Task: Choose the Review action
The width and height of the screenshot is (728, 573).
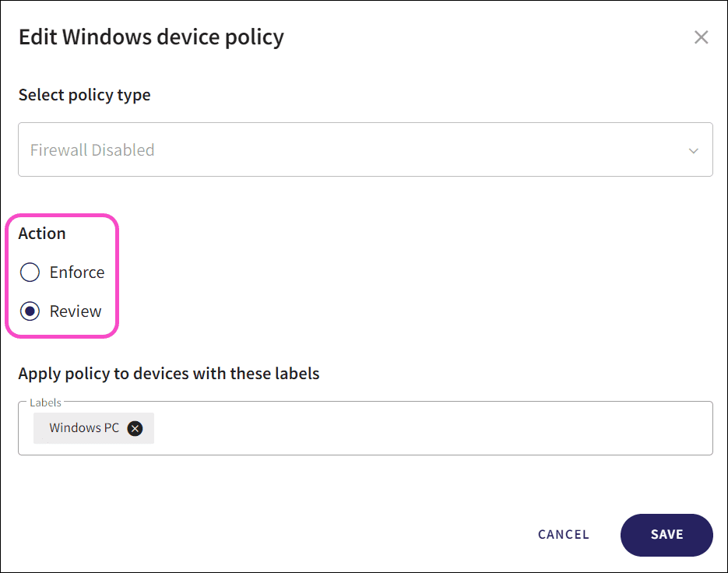Action: [30, 311]
